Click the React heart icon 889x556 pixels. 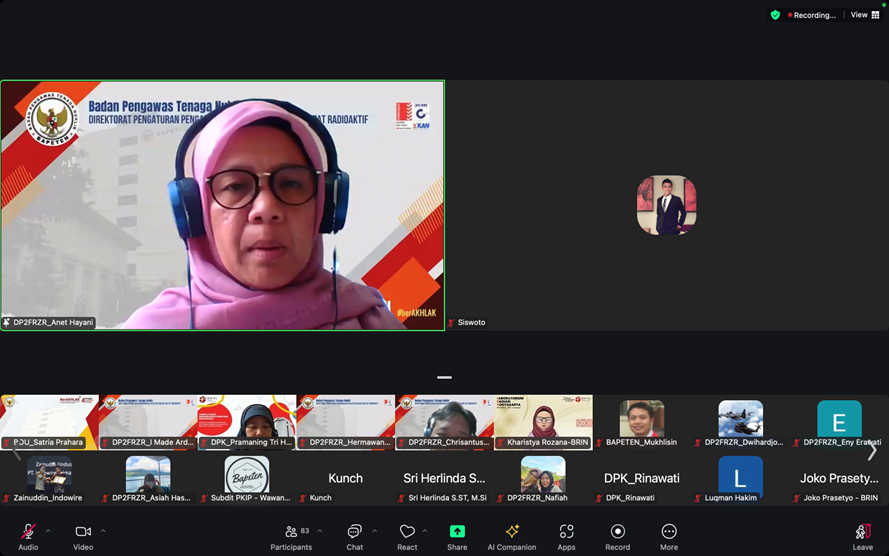coord(407,536)
